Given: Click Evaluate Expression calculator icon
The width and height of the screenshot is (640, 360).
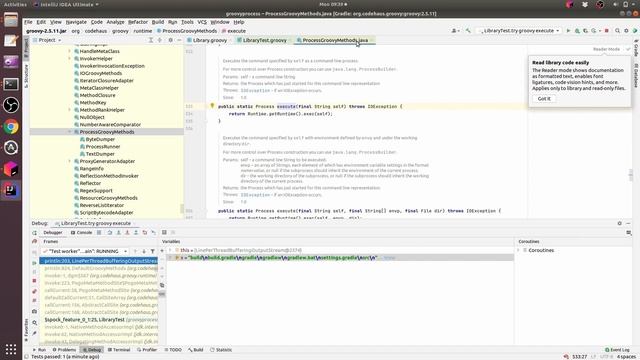Looking at the screenshot, I should (x=164, y=233).
